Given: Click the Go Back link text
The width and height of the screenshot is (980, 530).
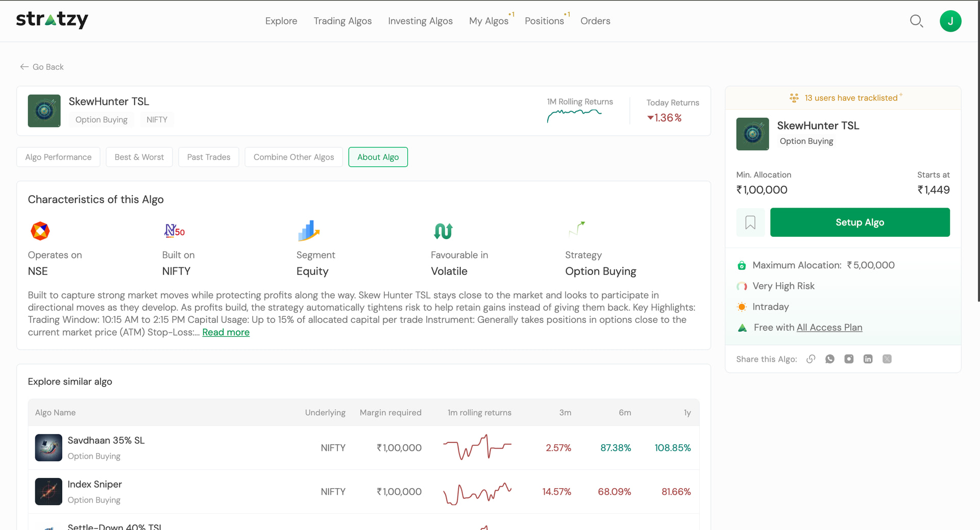Looking at the screenshot, I should point(48,67).
